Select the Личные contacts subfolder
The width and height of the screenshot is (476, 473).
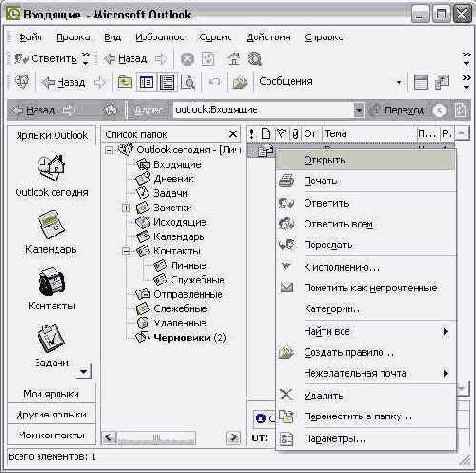[189, 266]
